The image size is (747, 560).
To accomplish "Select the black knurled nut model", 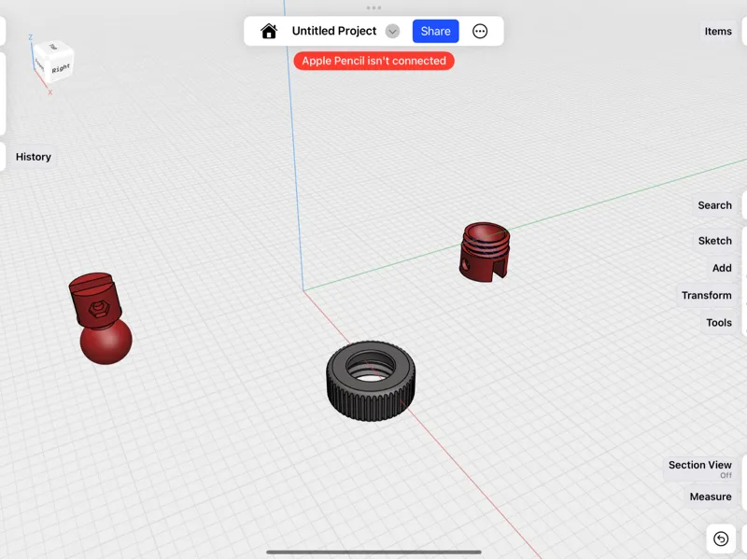I will 371,381.
